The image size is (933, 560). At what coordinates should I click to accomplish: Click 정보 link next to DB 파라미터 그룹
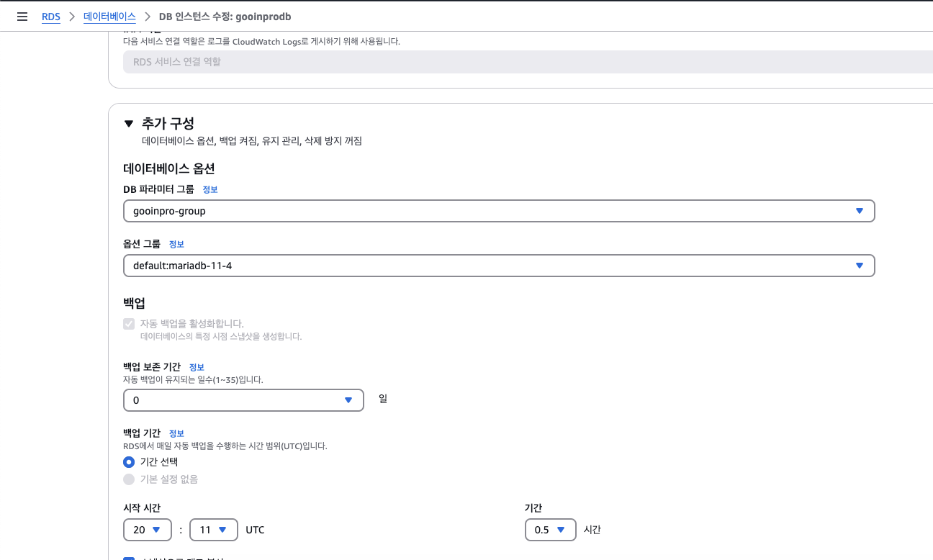tap(209, 189)
